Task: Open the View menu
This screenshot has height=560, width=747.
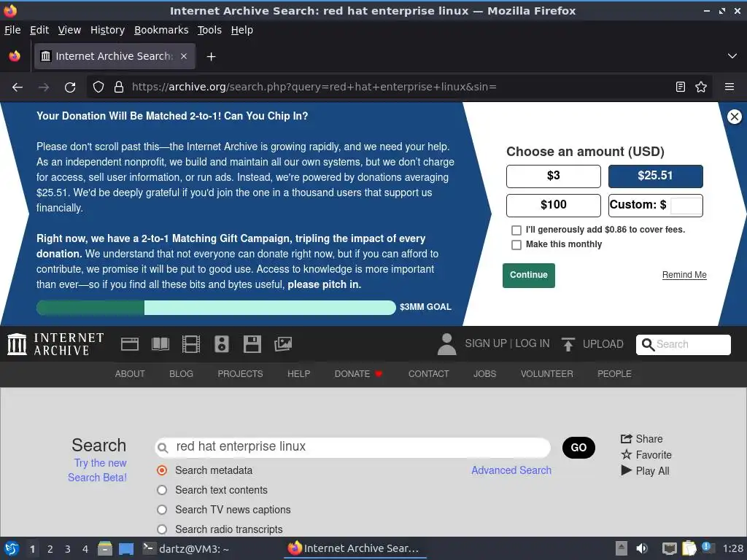Action: click(69, 30)
